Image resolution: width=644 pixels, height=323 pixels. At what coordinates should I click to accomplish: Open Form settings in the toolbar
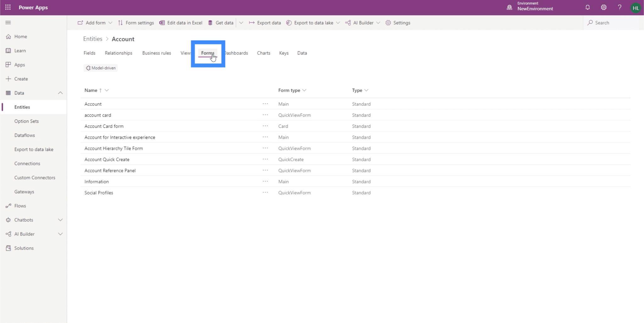pyautogui.click(x=136, y=23)
